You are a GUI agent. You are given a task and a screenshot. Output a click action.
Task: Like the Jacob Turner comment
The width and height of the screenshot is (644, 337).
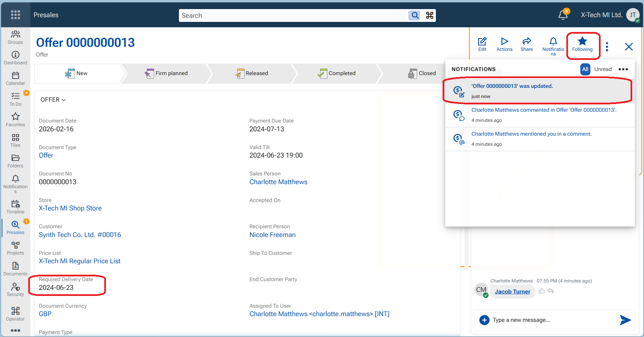click(x=541, y=291)
